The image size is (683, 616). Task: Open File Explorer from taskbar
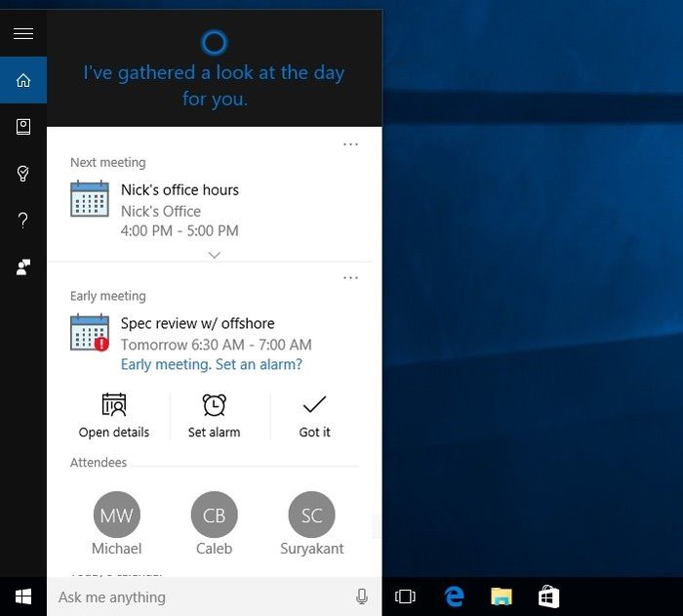[502, 596]
